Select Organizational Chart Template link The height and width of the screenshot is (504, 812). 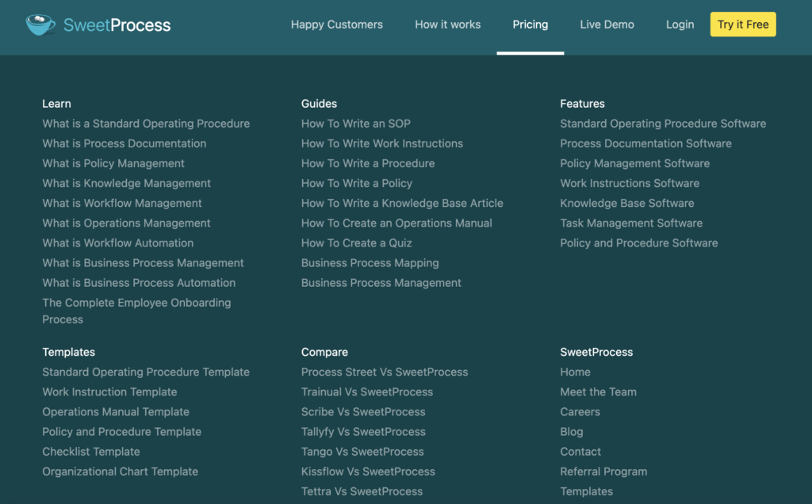[x=120, y=472]
